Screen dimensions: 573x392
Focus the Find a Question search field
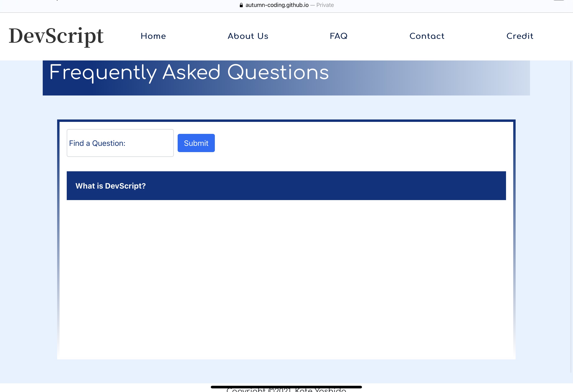coord(120,143)
